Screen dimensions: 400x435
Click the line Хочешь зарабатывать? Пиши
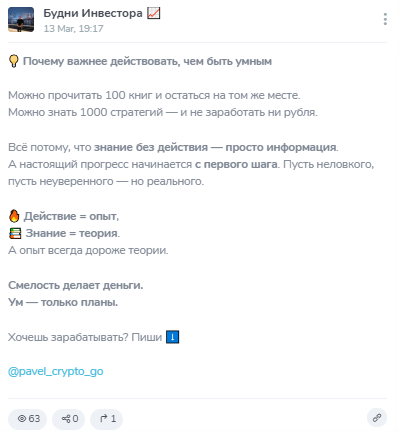pyautogui.click(x=85, y=337)
